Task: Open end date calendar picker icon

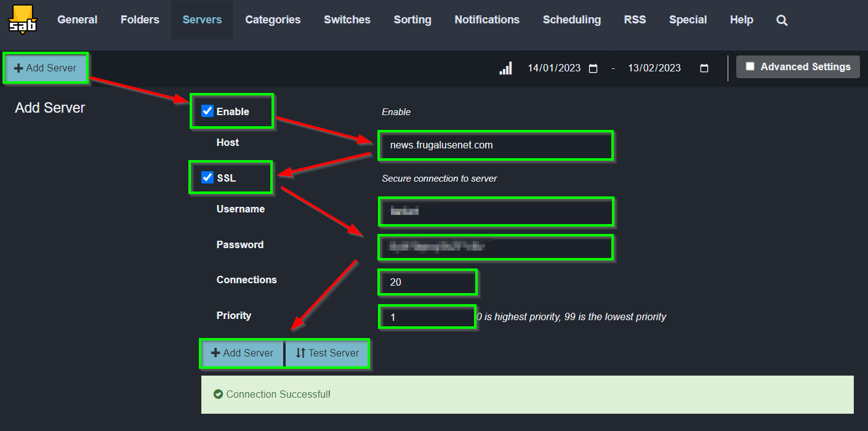Action: point(704,68)
